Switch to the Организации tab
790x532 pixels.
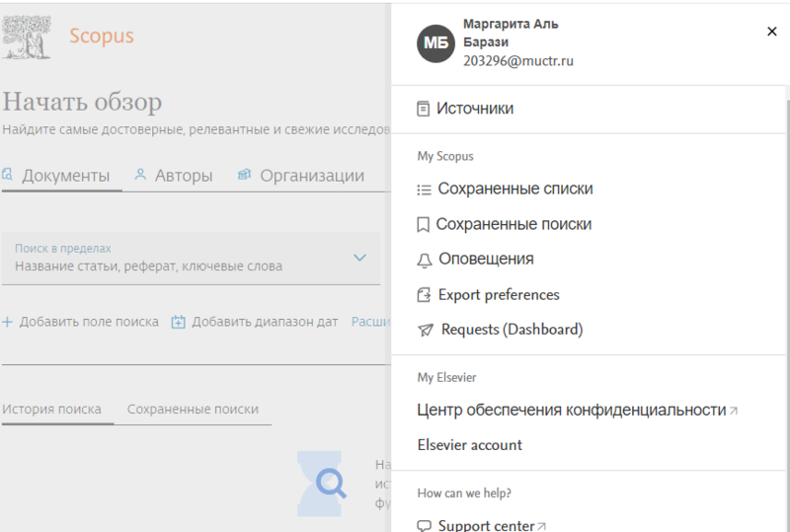click(311, 176)
